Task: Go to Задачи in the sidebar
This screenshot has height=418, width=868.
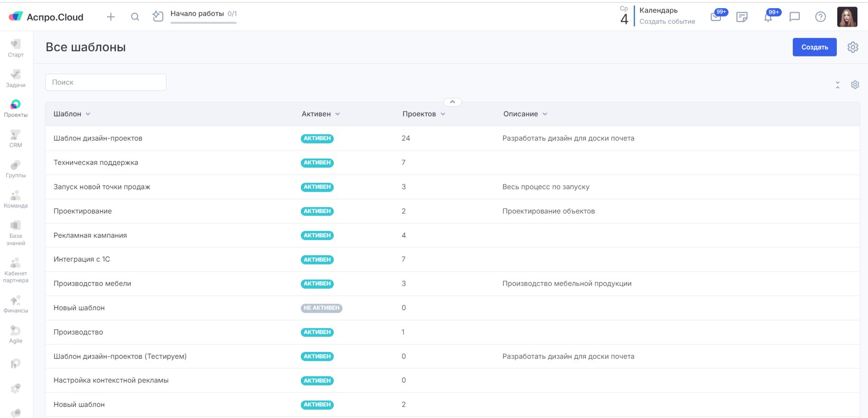Action: 16,78
